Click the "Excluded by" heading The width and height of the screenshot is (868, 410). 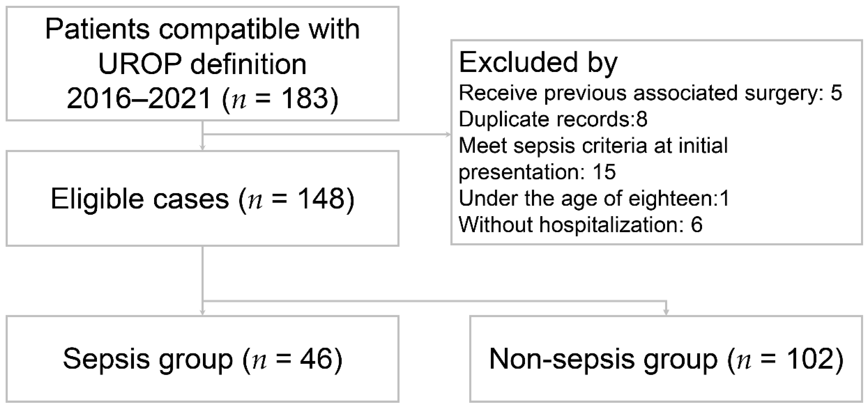pyautogui.click(x=538, y=63)
